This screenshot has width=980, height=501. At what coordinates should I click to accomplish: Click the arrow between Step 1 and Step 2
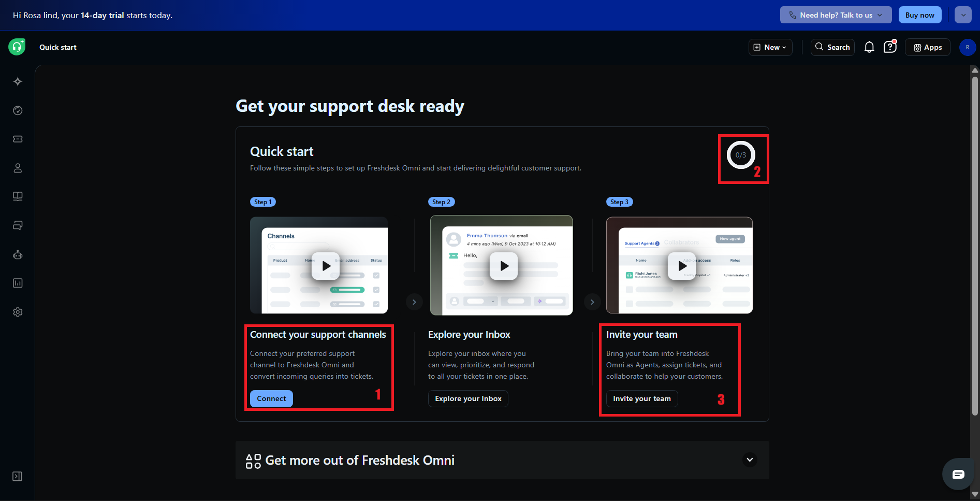[x=414, y=302]
